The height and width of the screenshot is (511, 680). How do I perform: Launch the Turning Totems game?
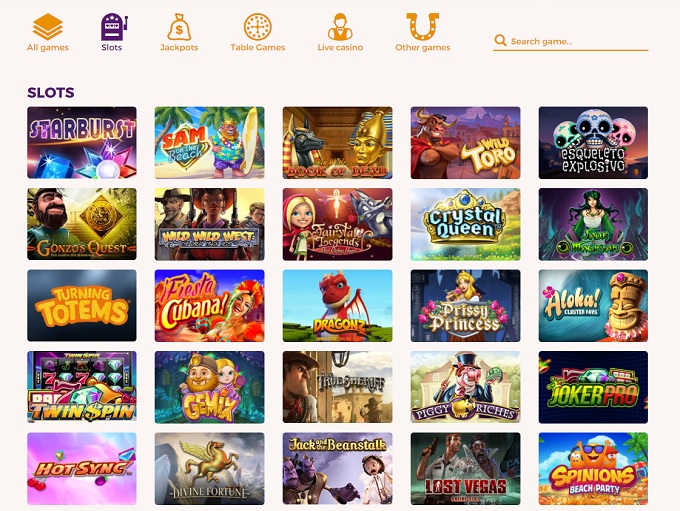pyautogui.click(x=82, y=306)
